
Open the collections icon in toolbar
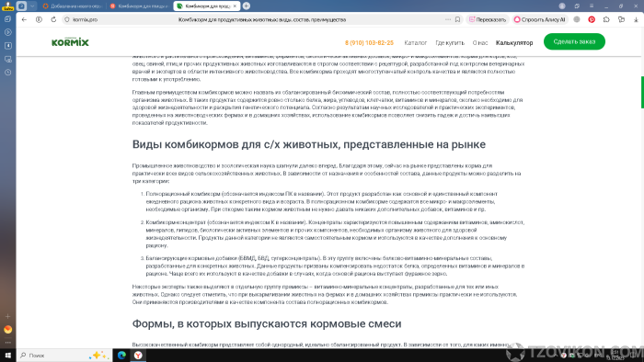[621, 19]
